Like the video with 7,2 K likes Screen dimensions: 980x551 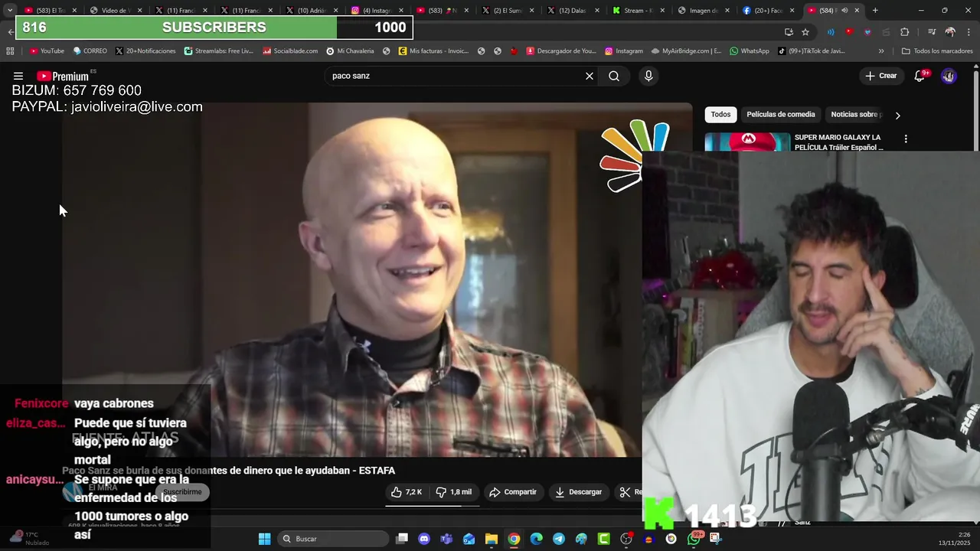(x=406, y=492)
